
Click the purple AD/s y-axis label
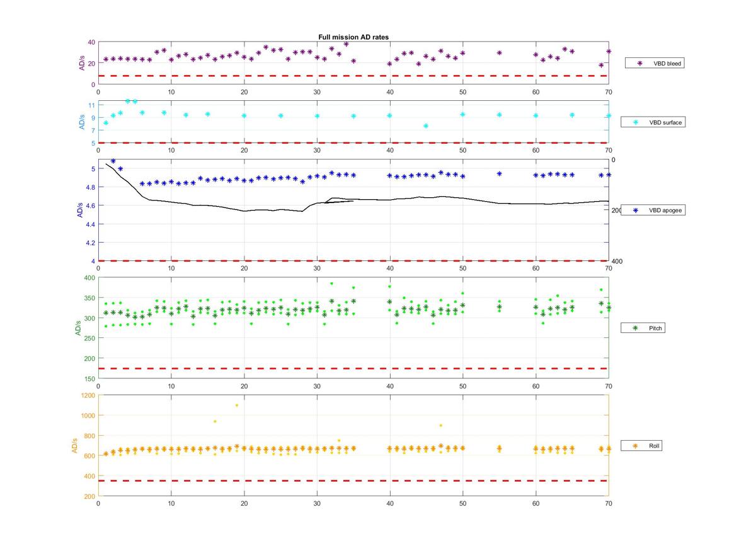coord(81,62)
